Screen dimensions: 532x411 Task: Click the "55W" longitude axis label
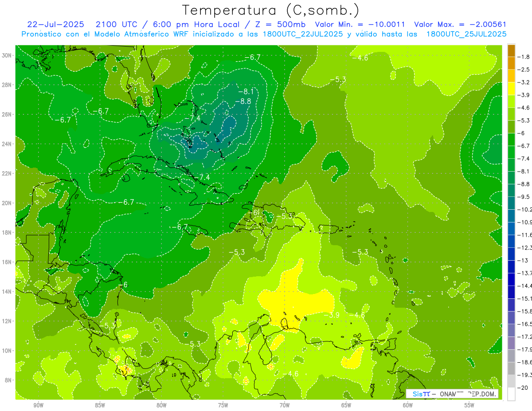pyautogui.click(x=469, y=405)
